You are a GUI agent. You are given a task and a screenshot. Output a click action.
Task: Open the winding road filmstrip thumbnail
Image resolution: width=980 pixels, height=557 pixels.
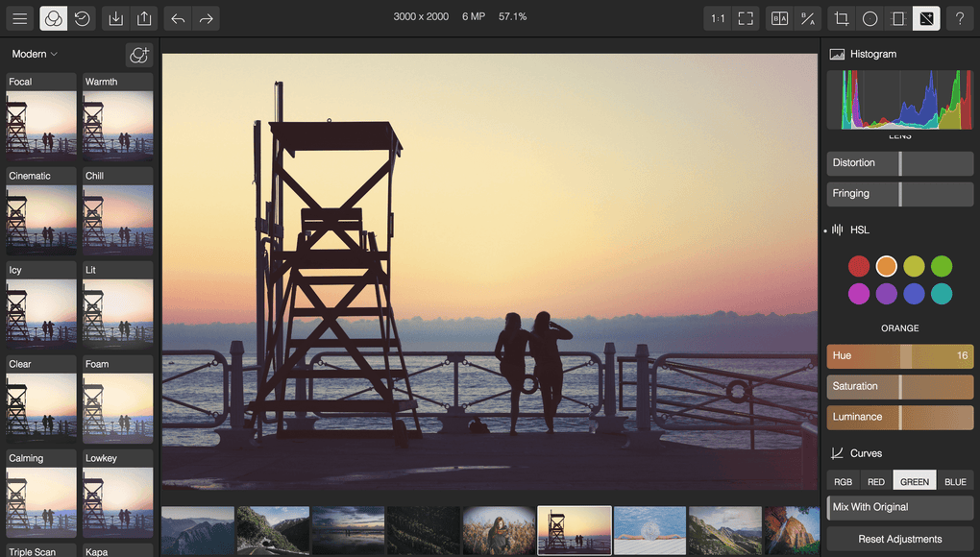[x=273, y=530]
